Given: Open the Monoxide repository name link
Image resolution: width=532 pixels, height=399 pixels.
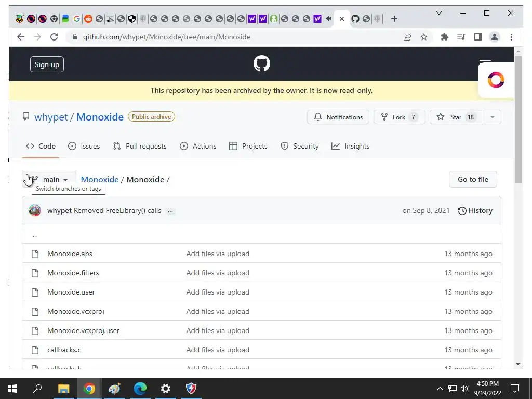Looking at the screenshot, I should click(100, 117).
